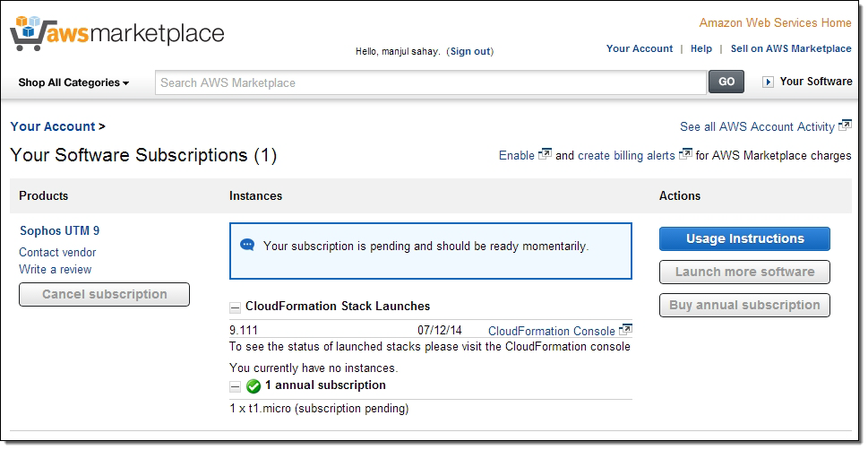The height and width of the screenshot is (450, 868).
Task: Click the green checkmark annual subscription icon
Action: click(x=254, y=386)
